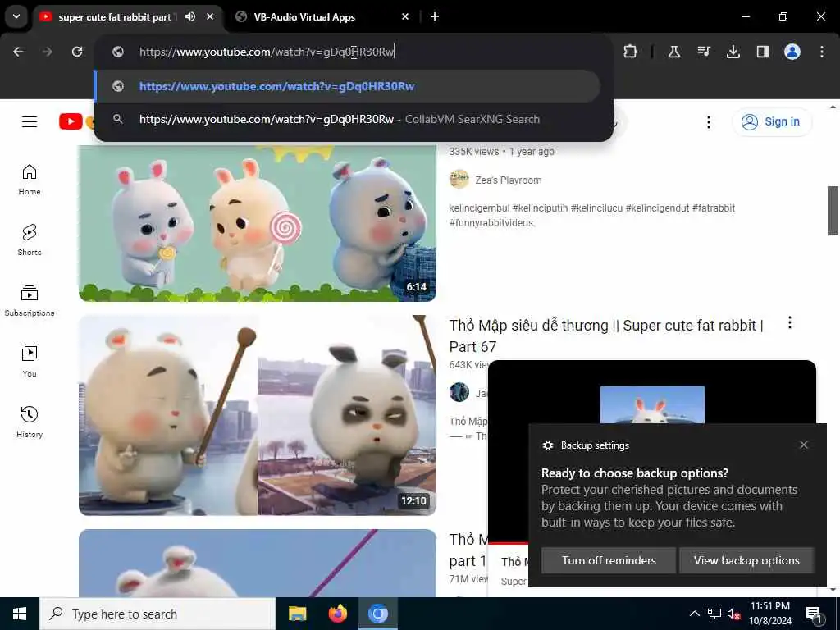
Task: Show hidden system tray icons
Action: [x=694, y=614]
